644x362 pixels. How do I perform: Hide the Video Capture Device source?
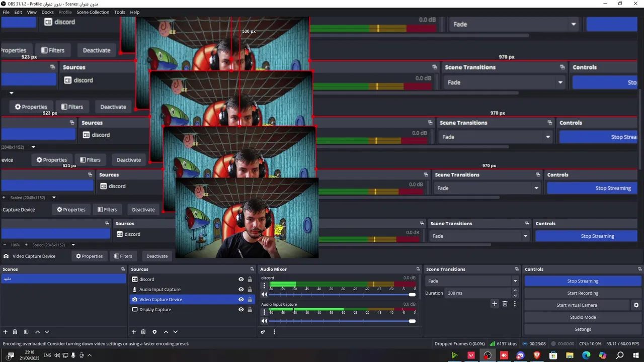(x=241, y=300)
